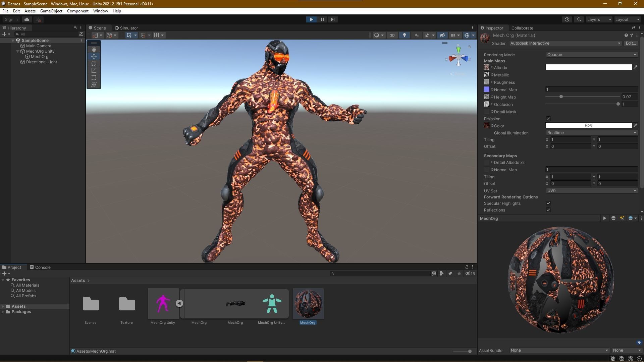Select Main Camera in hierarchy

pyautogui.click(x=39, y=46)
